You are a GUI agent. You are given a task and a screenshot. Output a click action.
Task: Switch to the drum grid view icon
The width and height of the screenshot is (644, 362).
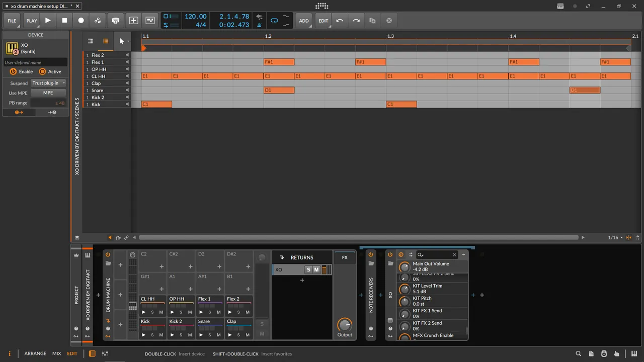pyautogui.click(x=106, y=41)
